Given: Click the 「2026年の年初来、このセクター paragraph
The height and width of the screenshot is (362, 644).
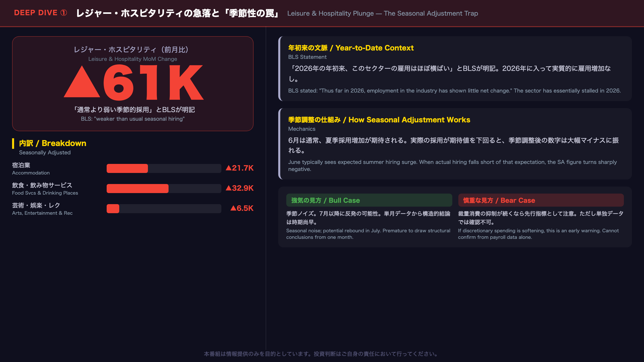Looking at the screenshot, I should [x=449, y=73].
